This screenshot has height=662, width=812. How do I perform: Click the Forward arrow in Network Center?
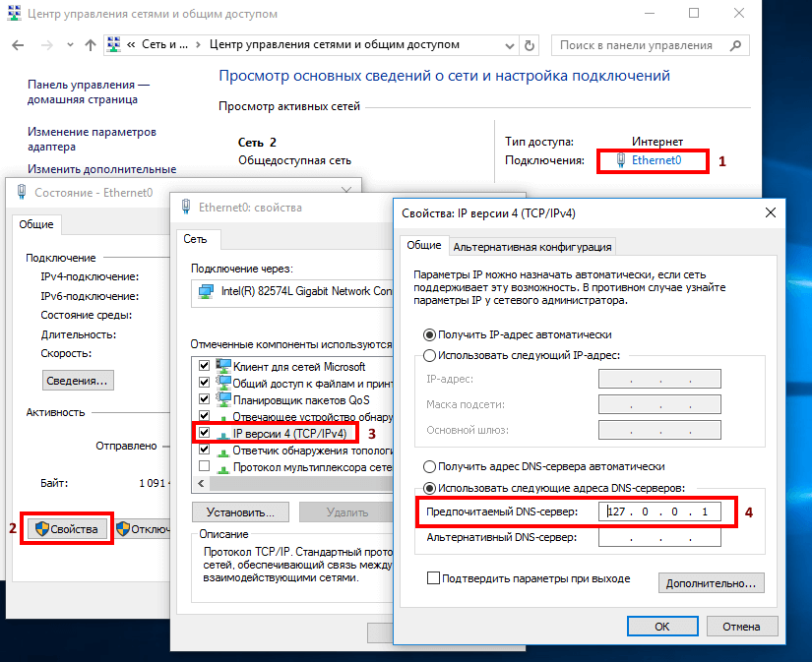[x=47, y=45]
